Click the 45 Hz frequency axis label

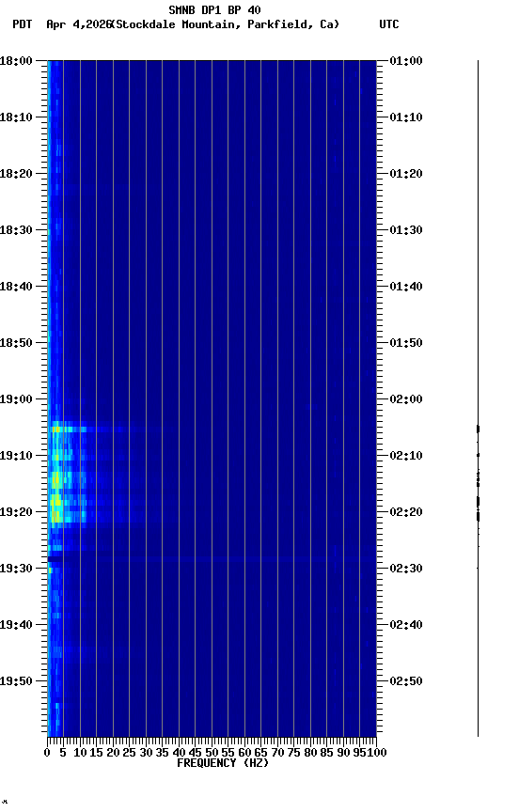pos(195,753)
